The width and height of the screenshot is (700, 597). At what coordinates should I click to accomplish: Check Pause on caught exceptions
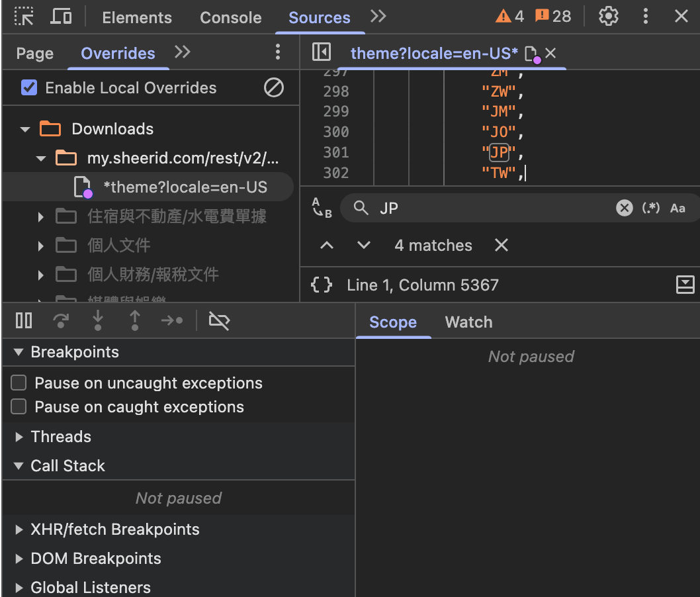tap(19, 406)
